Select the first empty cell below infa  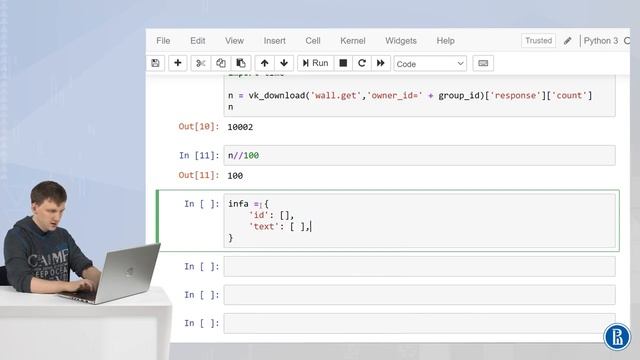coord(419,267)
